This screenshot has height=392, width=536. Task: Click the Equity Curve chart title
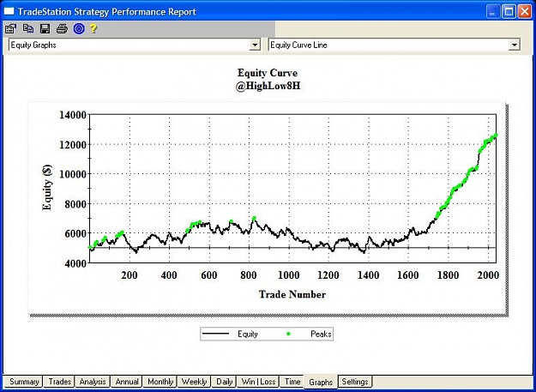pos(268,73)
